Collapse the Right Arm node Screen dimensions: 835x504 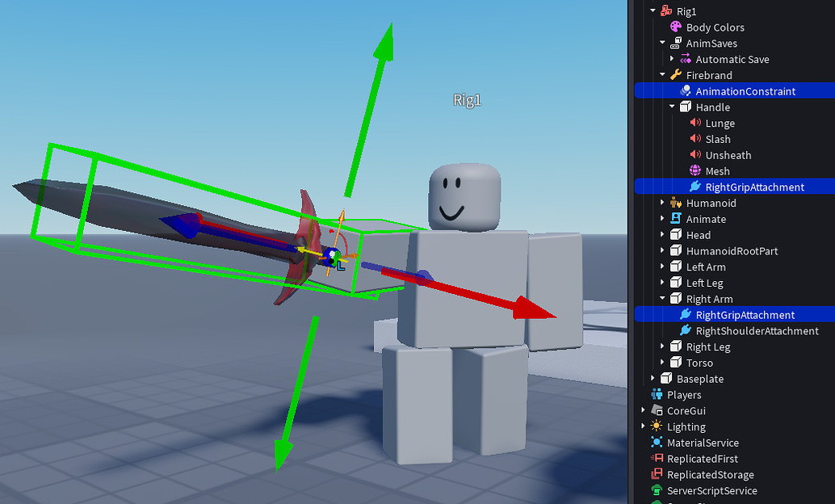pyautogui.click(x=662, y=298)
